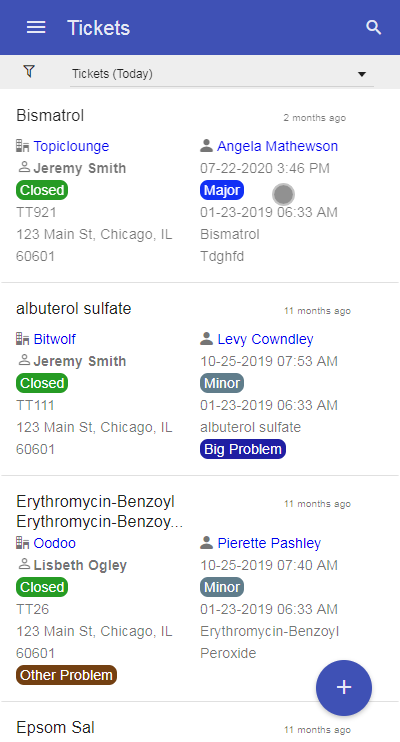Open the Bismatrol ticket title
400x742 pixels.
click(x=50, y=115)
